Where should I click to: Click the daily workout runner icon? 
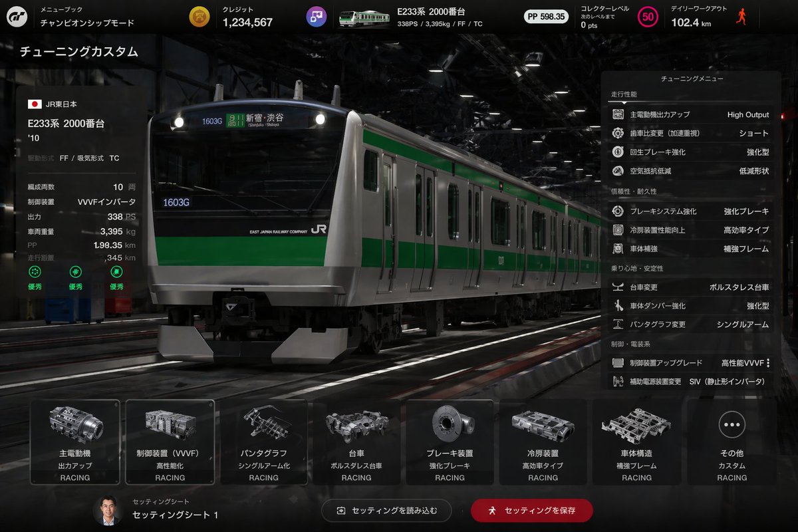(741, 17)
